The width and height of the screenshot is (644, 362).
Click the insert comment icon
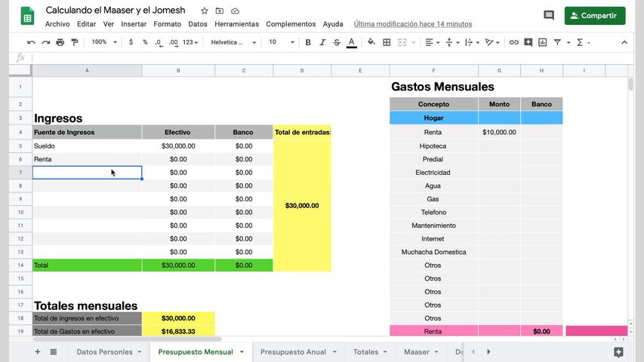[528, 42]
